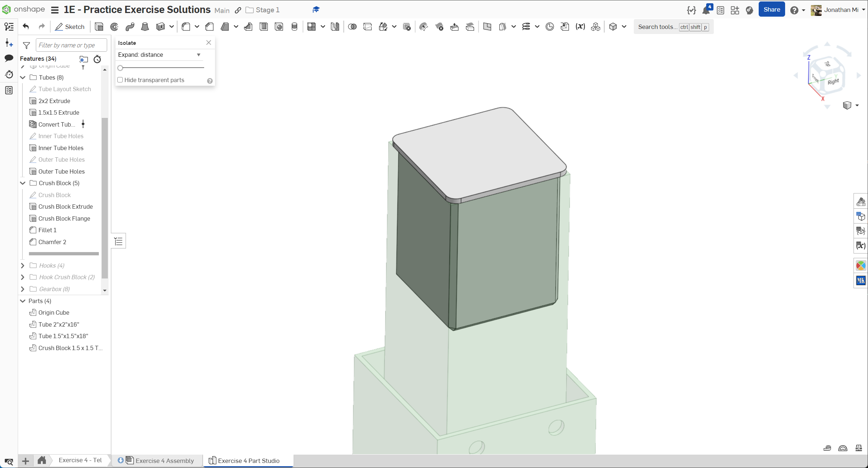The width and height of the screenshot is (868, 468).
Task: Open the Variable (x) tool
Action: tap(580, 27)
